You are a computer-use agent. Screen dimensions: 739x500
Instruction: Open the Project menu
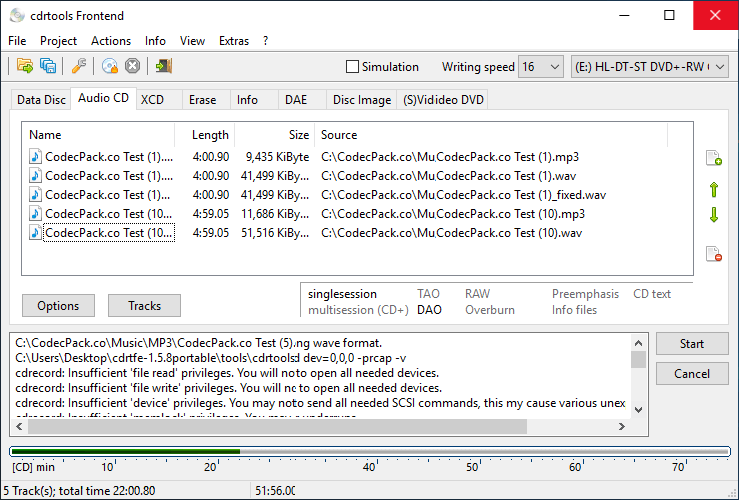(58, 41)
